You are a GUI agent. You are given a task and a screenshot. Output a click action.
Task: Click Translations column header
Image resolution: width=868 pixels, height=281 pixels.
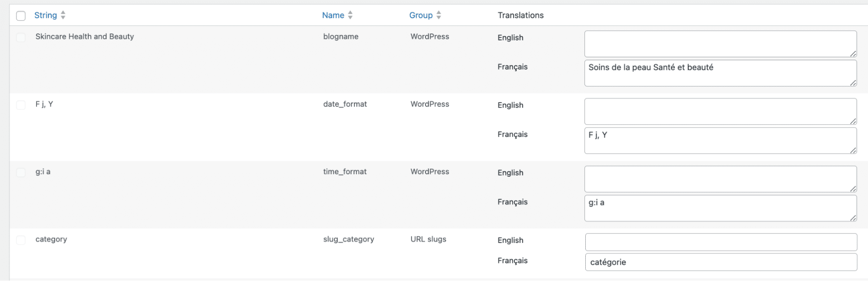tap(521, 15)
